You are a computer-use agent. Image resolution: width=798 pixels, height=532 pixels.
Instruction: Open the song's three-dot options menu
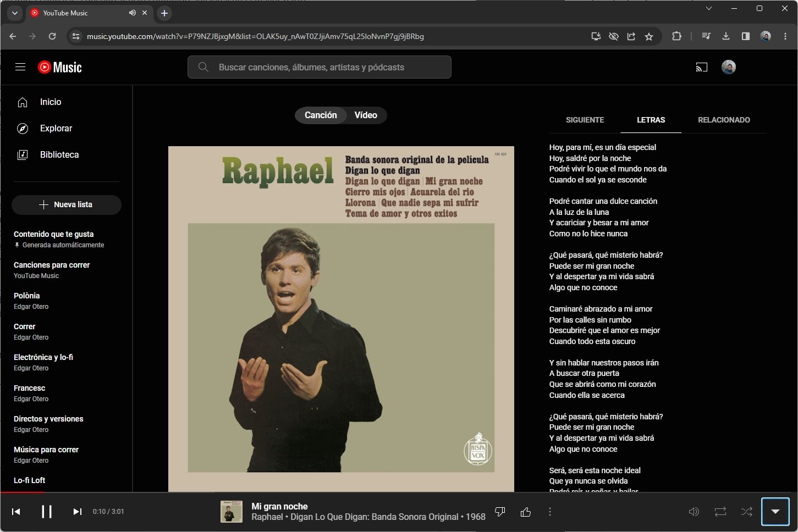tap(550, 512)
